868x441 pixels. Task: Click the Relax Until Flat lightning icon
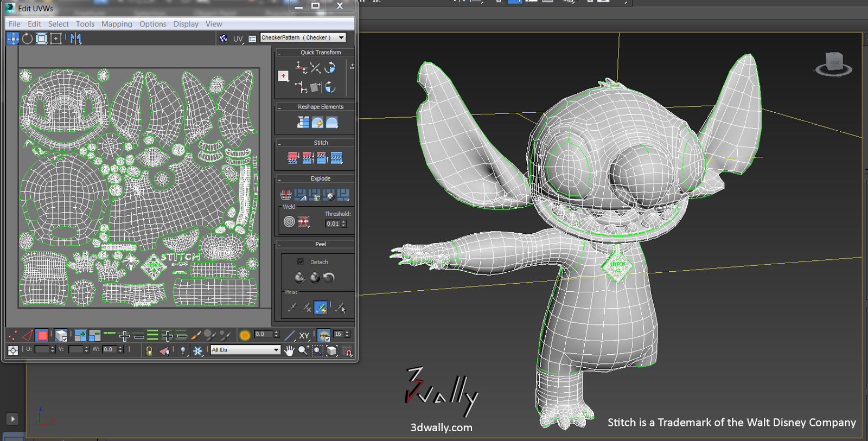click(x=317, y=123)
